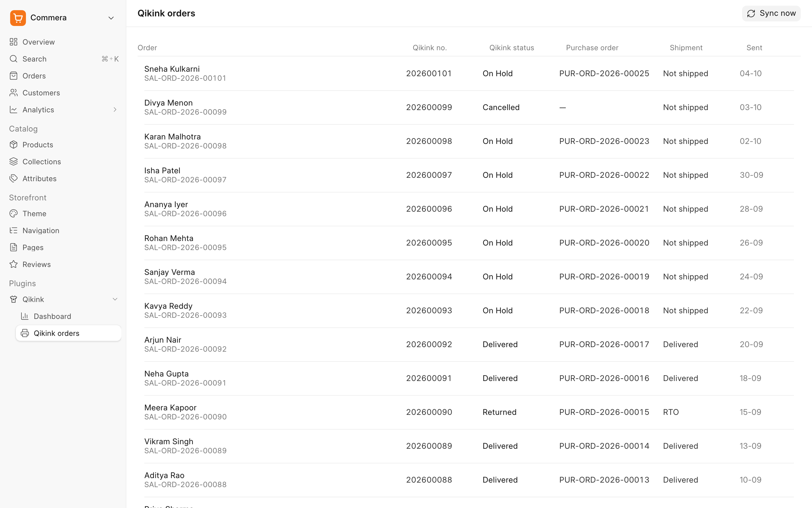Click the Sent column header
Screen dimensions: 812x508
tap(754, 48)
